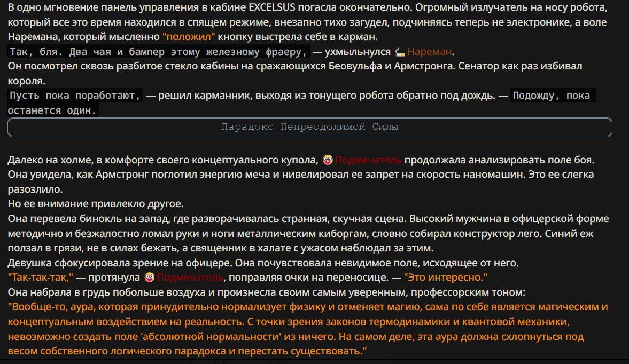This screenshot has width=629, height=364.
Task: Click the orange quote "Это интересно."
Action: 446,277
